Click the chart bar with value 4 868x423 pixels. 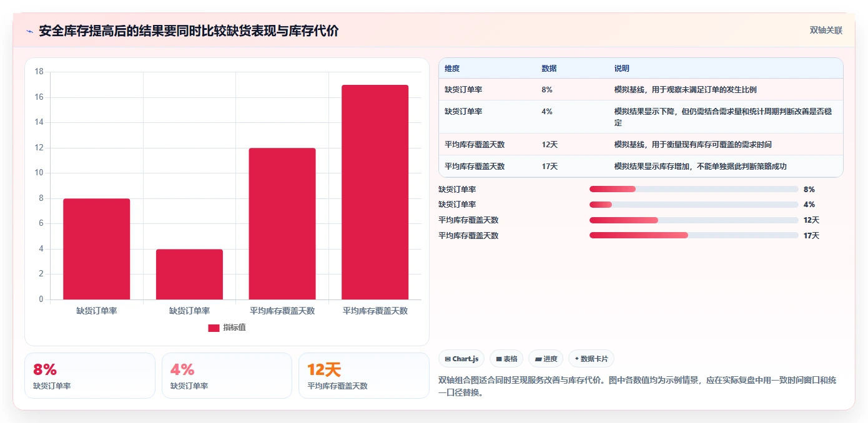(x=189, y=275)
